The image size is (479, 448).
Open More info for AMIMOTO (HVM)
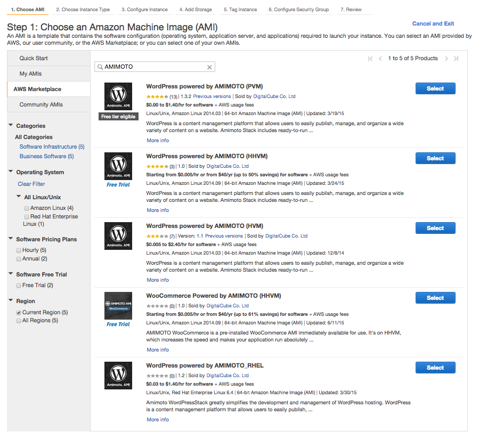point(158,280)
